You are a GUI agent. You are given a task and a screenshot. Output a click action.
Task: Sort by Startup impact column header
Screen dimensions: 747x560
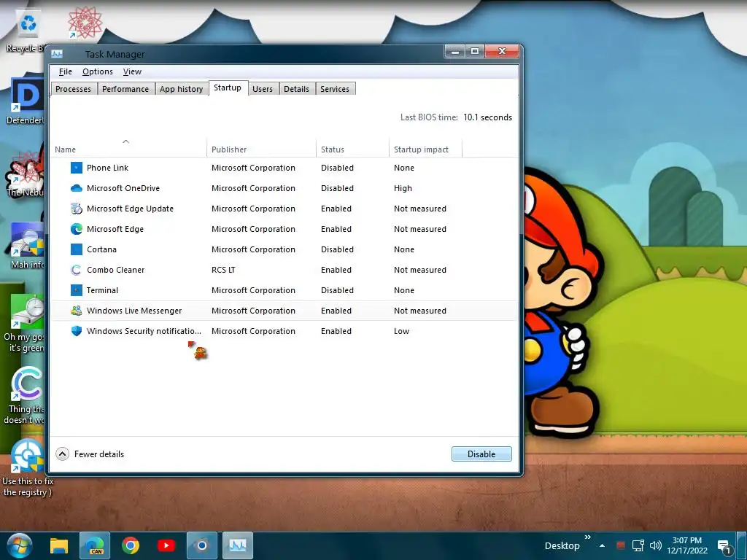click(x=425, y=149)
